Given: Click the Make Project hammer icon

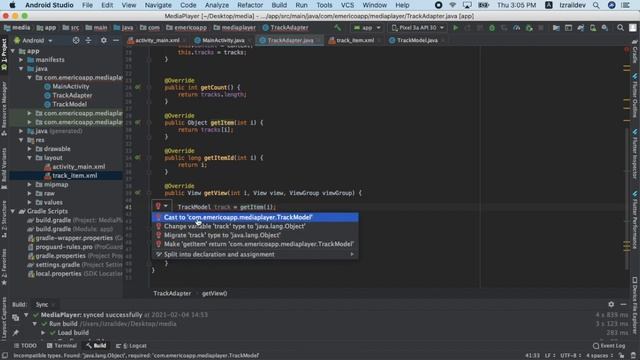Looking at the screenshot, I should [x=338, y=28].
